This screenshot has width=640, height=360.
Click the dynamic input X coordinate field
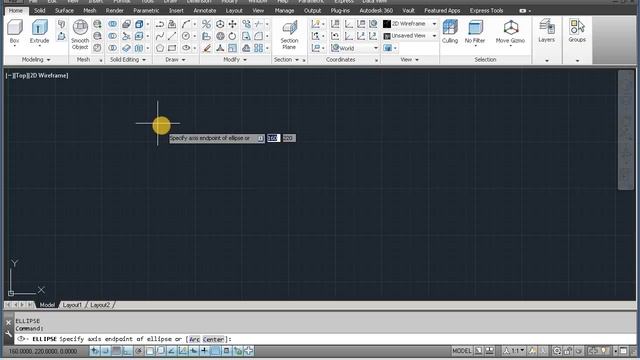[x=273, y=138]
